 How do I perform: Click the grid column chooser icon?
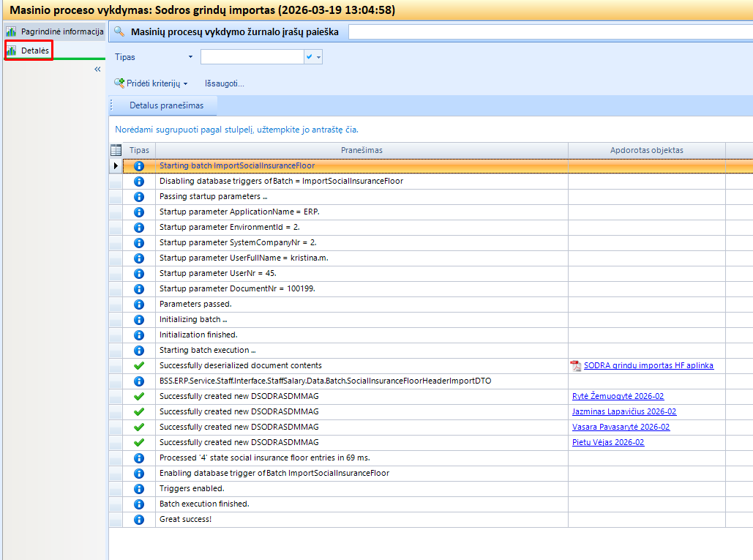[116, 150]
